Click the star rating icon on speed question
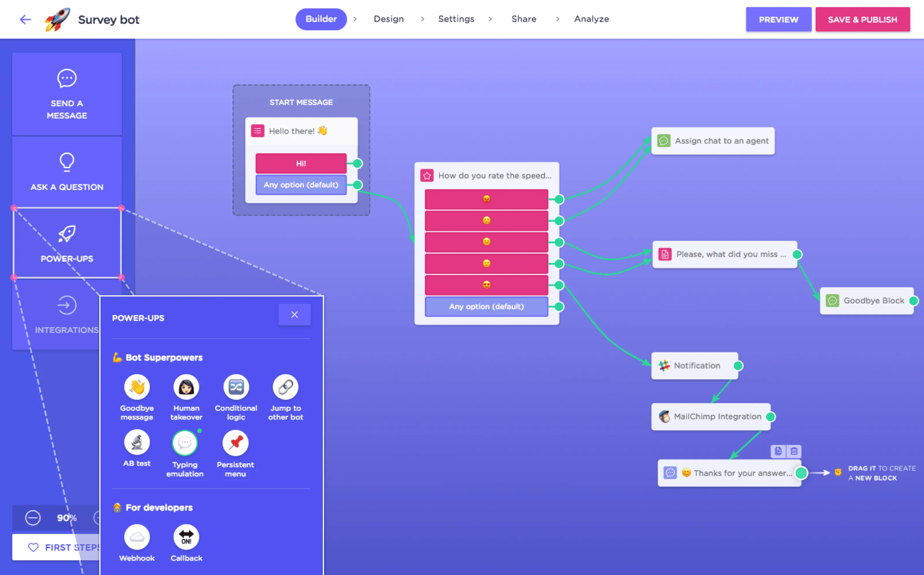924x575 pixels. 427,175
